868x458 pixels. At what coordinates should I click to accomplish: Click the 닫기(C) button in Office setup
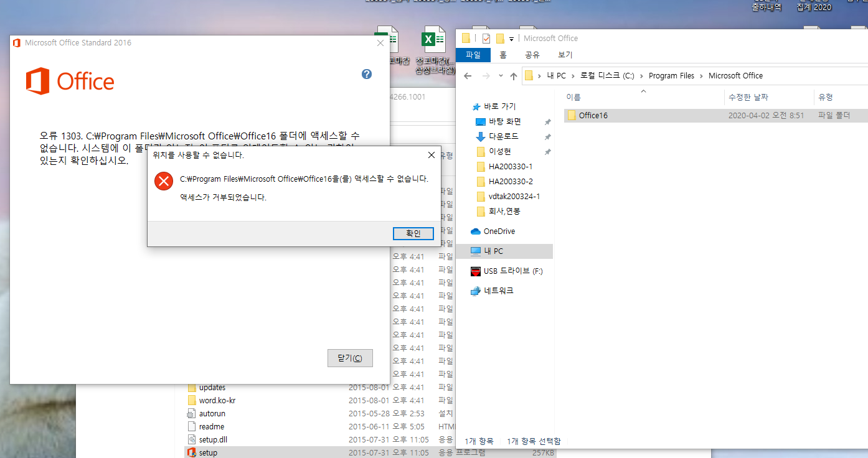(x=350, y=358)
